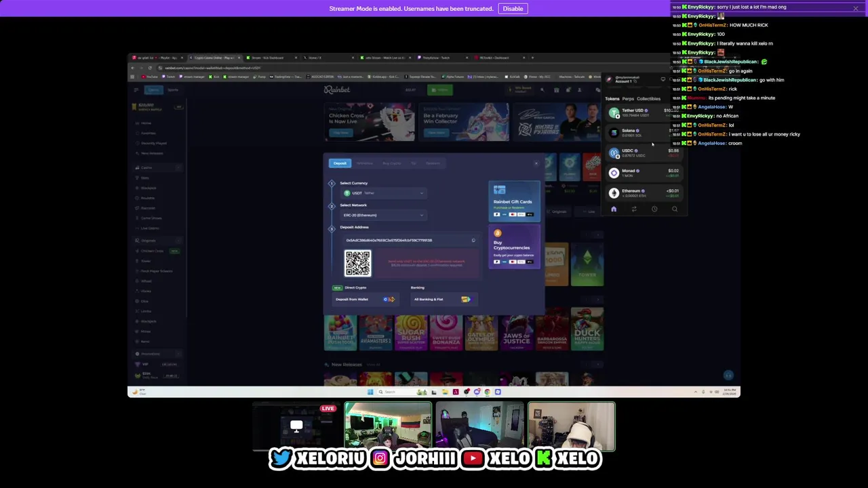Open the Monad token row
The height and width of the screenshot is (488, 868).
tap(644, 173)
